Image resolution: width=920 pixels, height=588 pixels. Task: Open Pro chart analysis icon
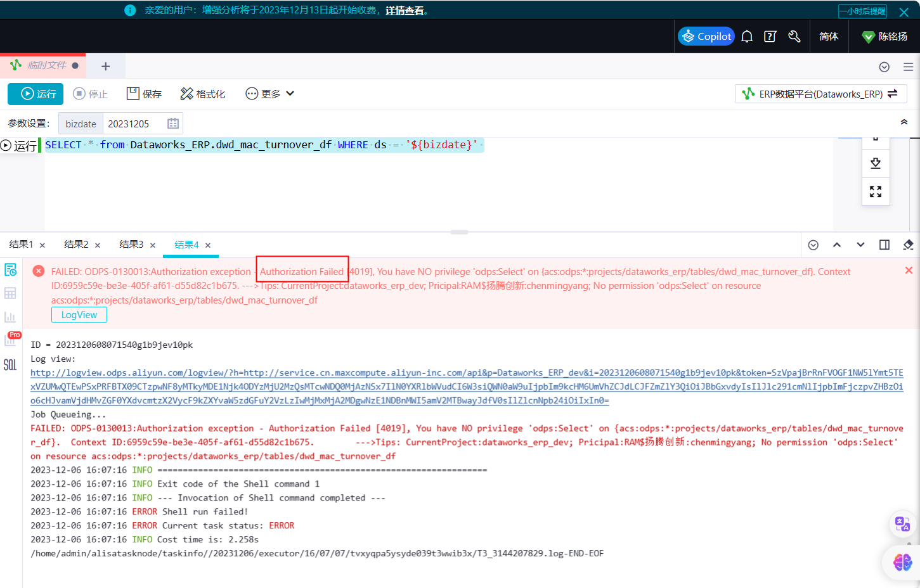(11, 339)
